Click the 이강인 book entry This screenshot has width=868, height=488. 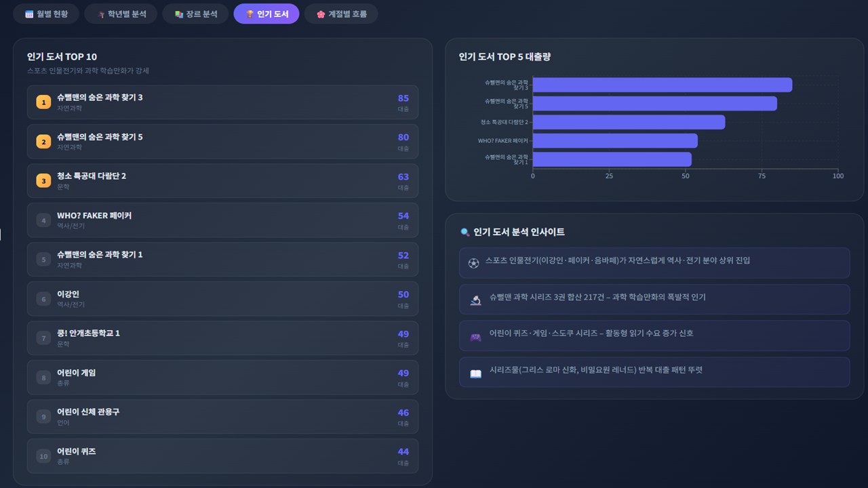tap(222, 299)
